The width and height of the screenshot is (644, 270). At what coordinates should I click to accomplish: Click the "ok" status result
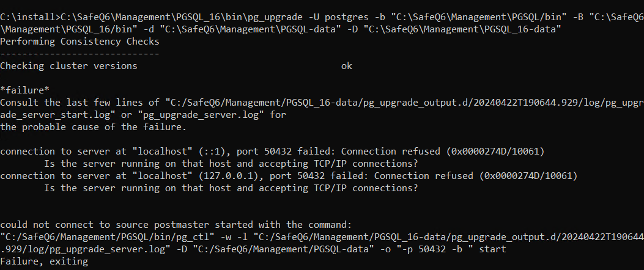click(x=347, y=65)
